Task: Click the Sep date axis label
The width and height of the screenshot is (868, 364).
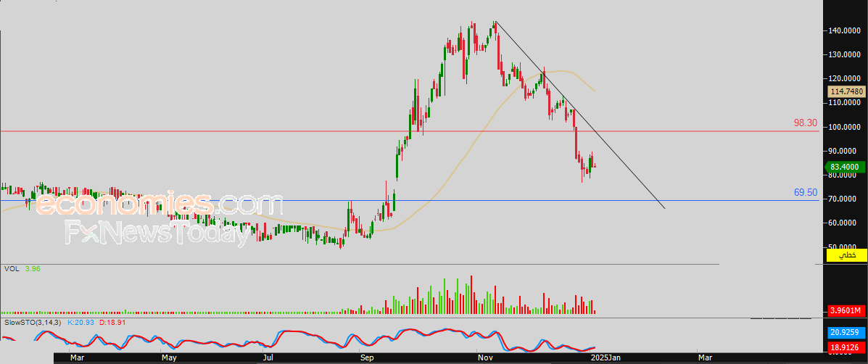Action: [367, 358]
